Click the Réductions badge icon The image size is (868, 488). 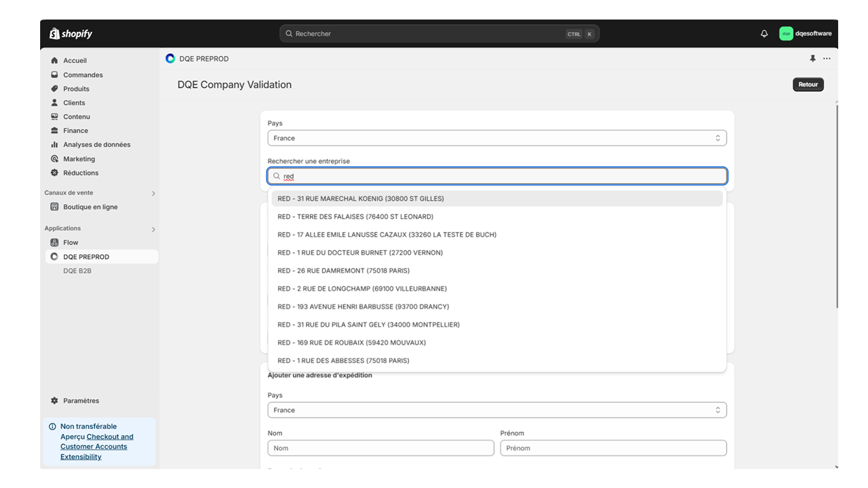(x=54, y=173)
